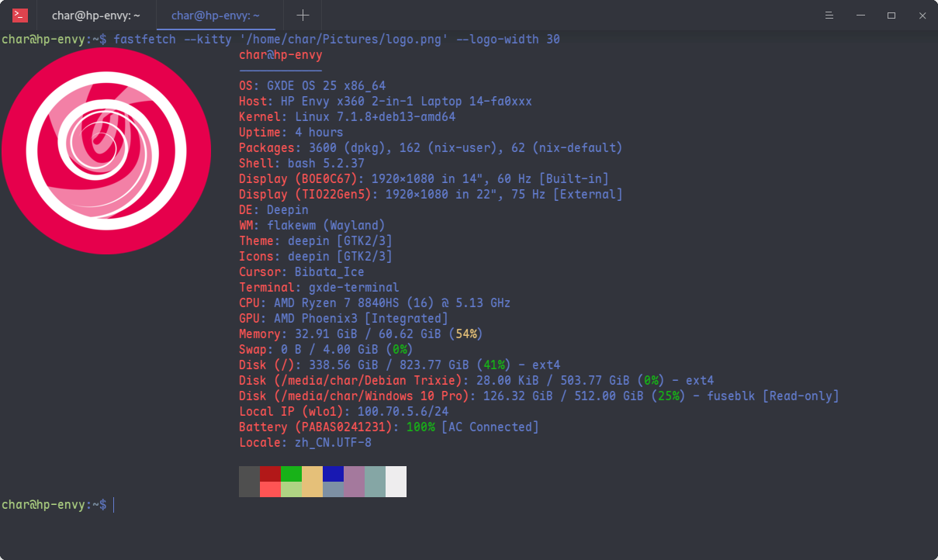Click the "Local IP (wlo1)" address line
938x560 pixels.
click(344, 412)
